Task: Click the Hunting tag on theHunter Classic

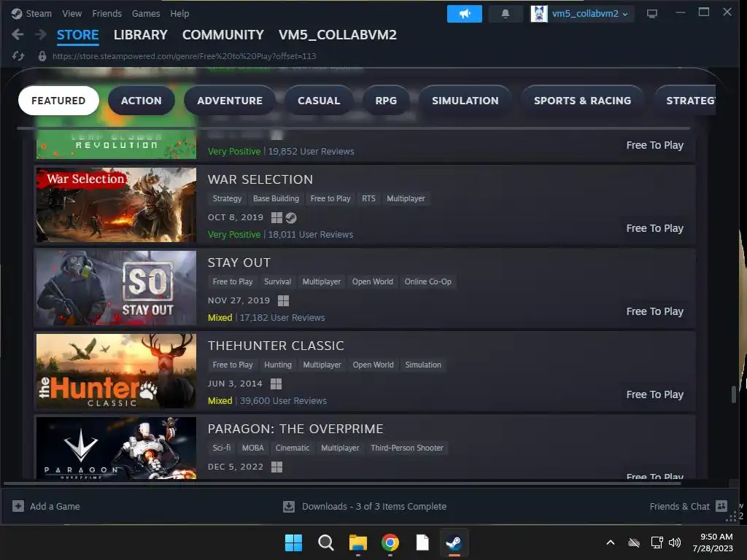Action: pos(278,365)
